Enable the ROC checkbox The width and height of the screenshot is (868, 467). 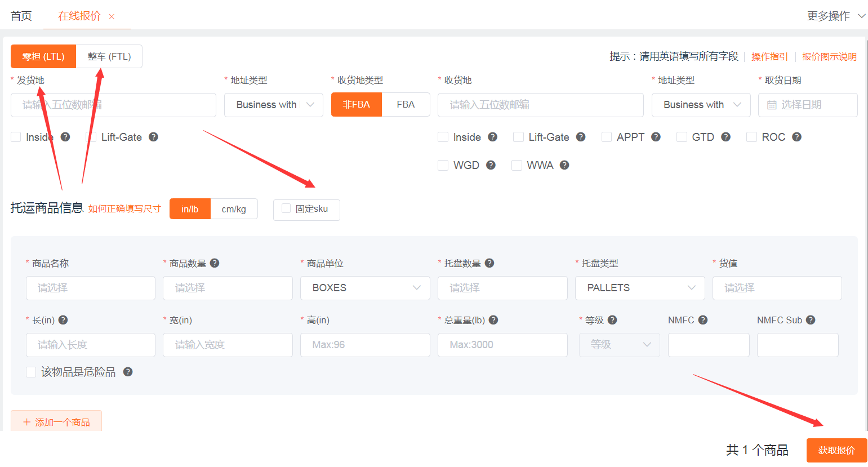coord(751,137)
